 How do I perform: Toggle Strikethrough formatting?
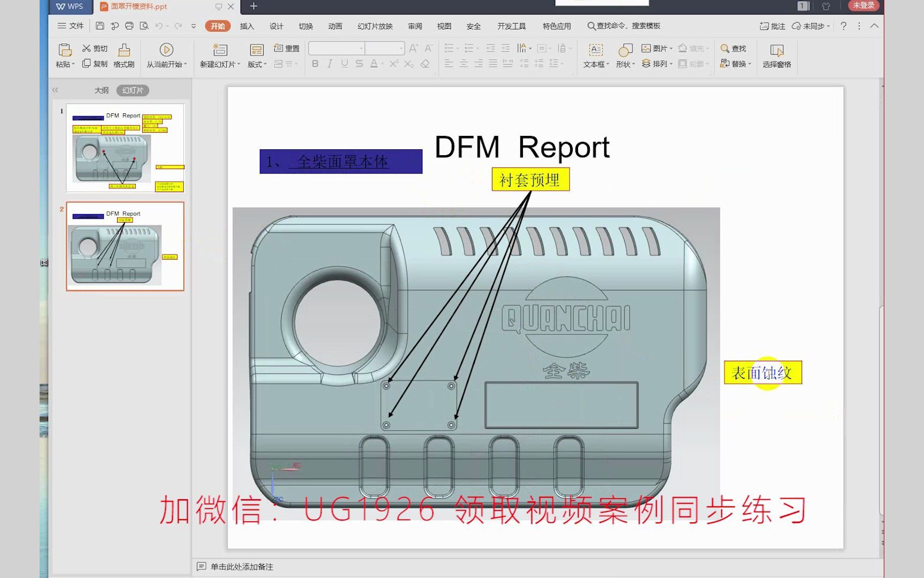click(359, 64)
